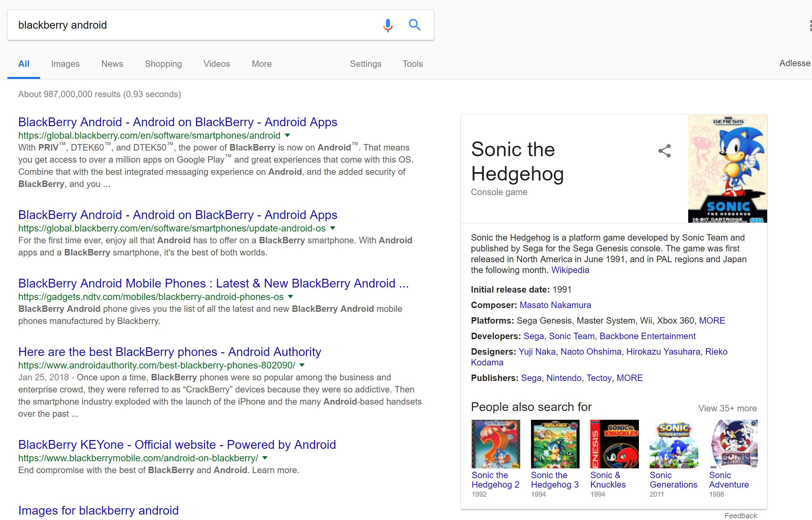
Task: Click the Sonic Genesis box art image
Action: pyautogui.click(x=727, y=168)
